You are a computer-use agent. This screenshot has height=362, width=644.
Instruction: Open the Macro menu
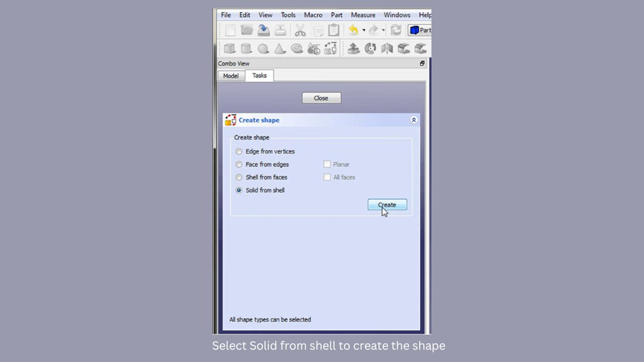pos(313,15)
